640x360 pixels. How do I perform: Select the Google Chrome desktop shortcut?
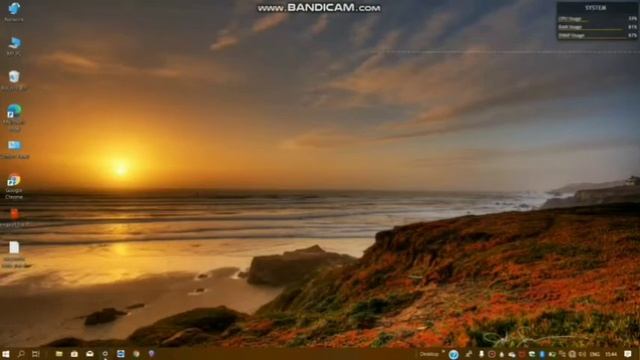click(x=14, y=186)
